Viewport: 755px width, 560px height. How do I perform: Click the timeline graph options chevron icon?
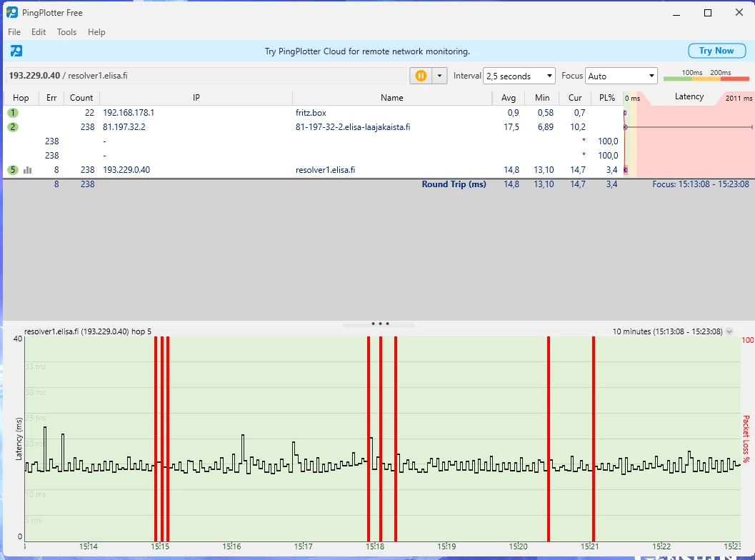click(729, 331)
